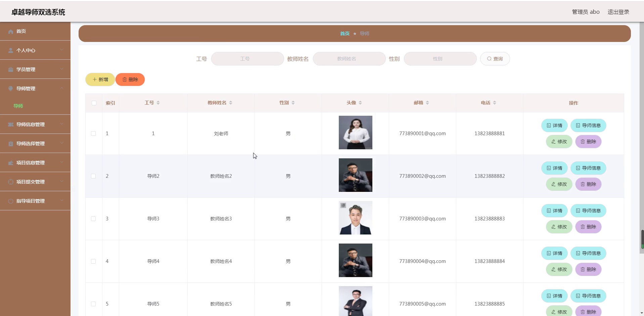Click 详情 for 教师姓名2

click(x=554, y=168)
